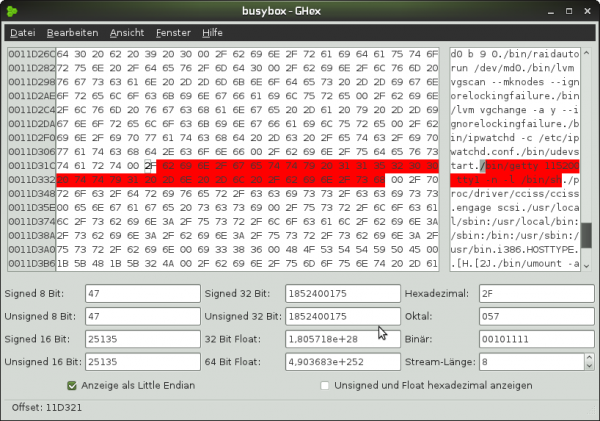The width and height of the screenshot is (600, 421).
Task: Open the Fenster menu
Action: click(x=173, y=33)
